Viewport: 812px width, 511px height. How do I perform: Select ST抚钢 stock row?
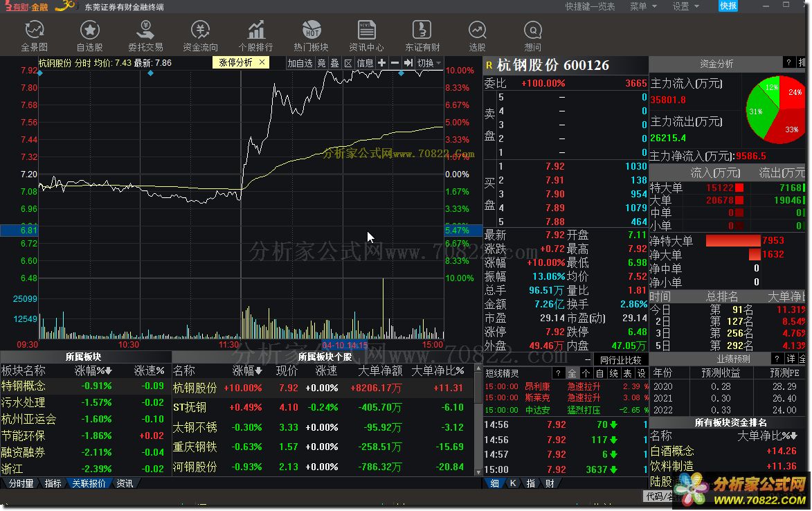[x=322, y=407]
